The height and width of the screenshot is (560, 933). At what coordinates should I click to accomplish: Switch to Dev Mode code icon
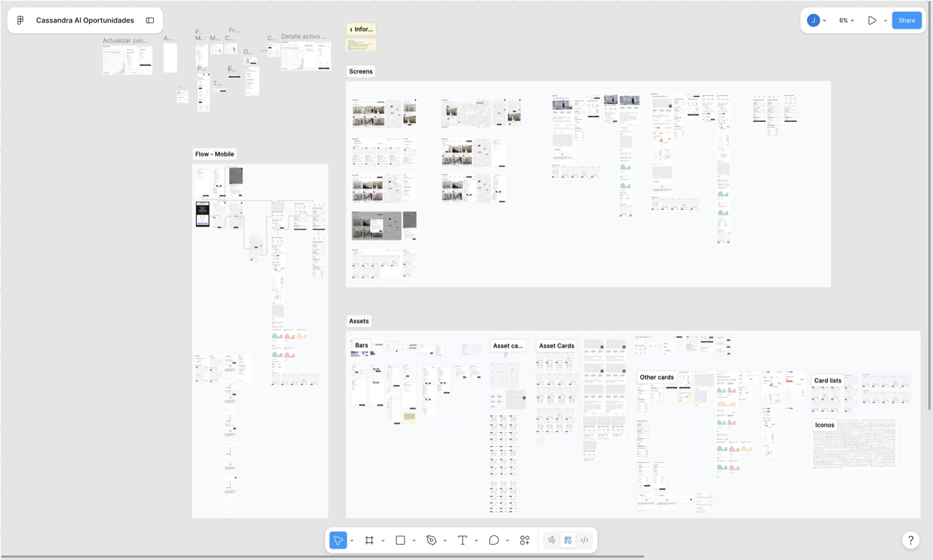click(x=584, y=540)
